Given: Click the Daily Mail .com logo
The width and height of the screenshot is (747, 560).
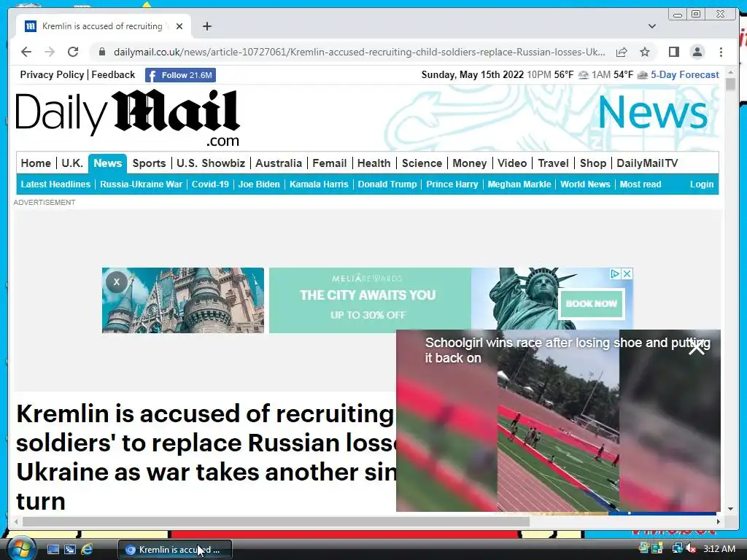Looking at the screenshot, I should pyautogui.click(x=128, y=117).
